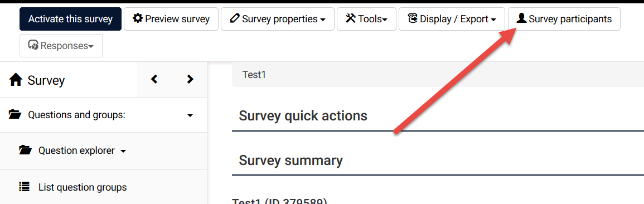
Task: Click the gear icon on Preview survey
Action: point(138,18)
